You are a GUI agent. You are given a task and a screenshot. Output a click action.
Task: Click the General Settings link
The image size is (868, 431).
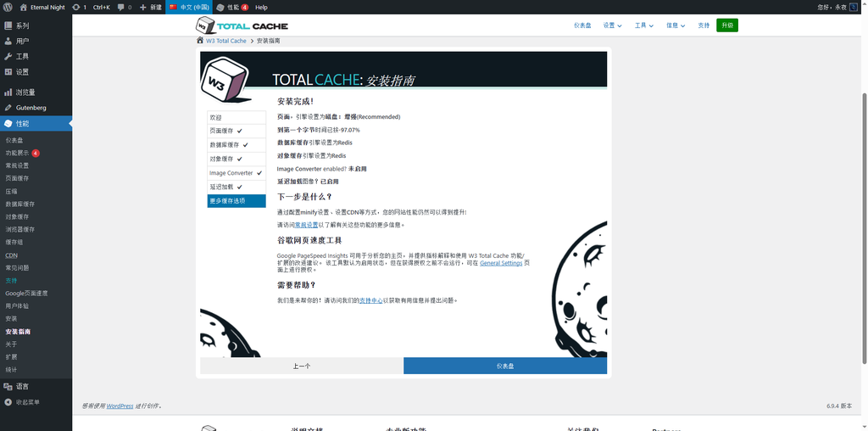pyautogui.click(x=501, y=263)
